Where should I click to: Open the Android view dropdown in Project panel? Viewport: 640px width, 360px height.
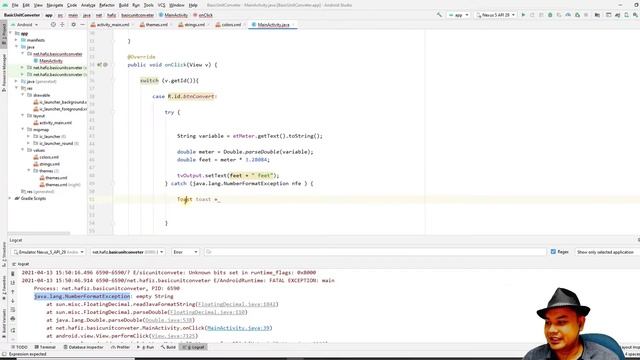pos(24,25)
